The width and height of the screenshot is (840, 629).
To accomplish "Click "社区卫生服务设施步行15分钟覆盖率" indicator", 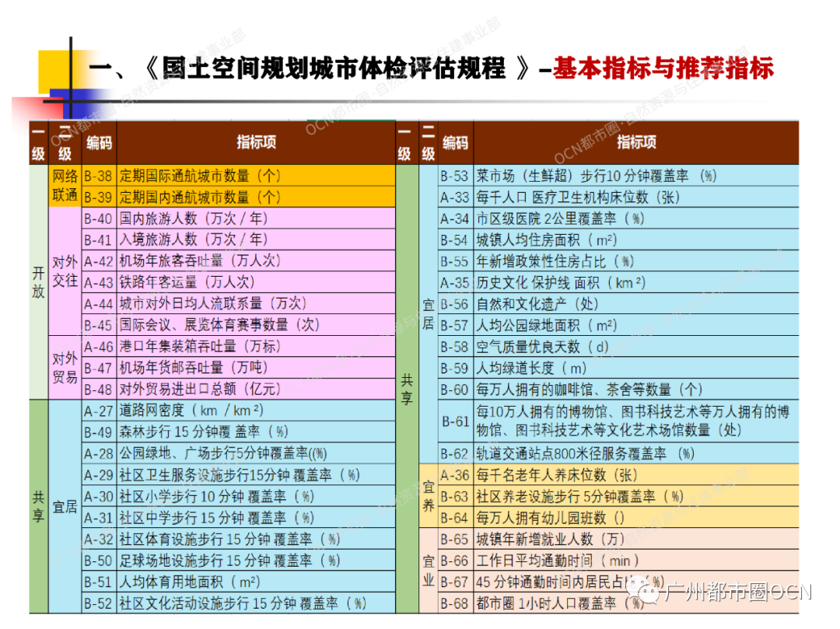I will [240, 475].
